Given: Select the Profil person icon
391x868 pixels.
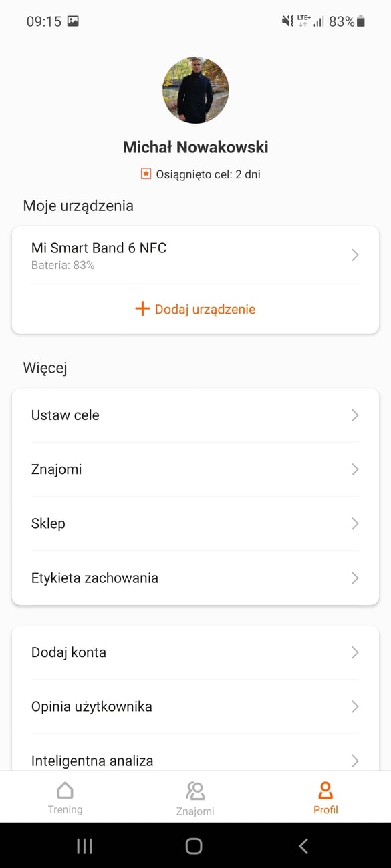Looking at the screenshot, I should point(325,790).
